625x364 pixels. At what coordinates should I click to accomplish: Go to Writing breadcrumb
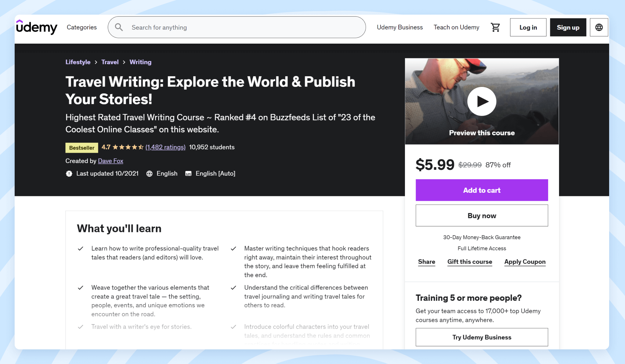point(140,62)
